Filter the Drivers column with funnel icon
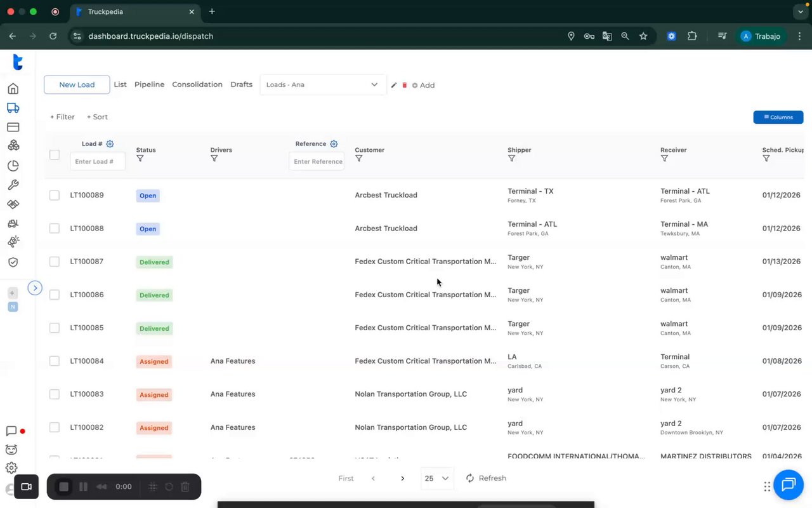Image resolution: width=812 pixels, height=508 pixels. click(x=214, y=159)
